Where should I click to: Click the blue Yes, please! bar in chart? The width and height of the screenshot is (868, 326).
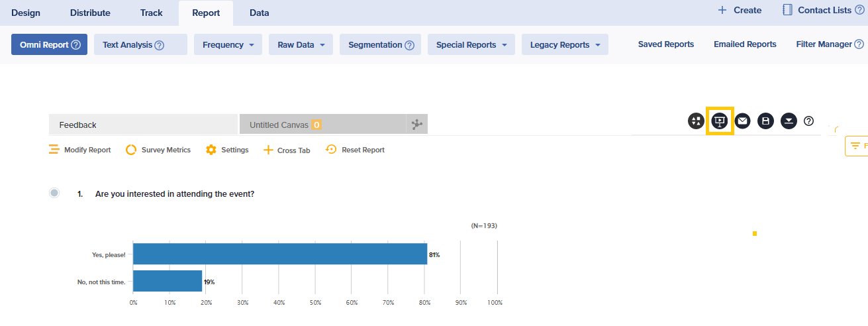pyautogui.click(x=280, y=254)
